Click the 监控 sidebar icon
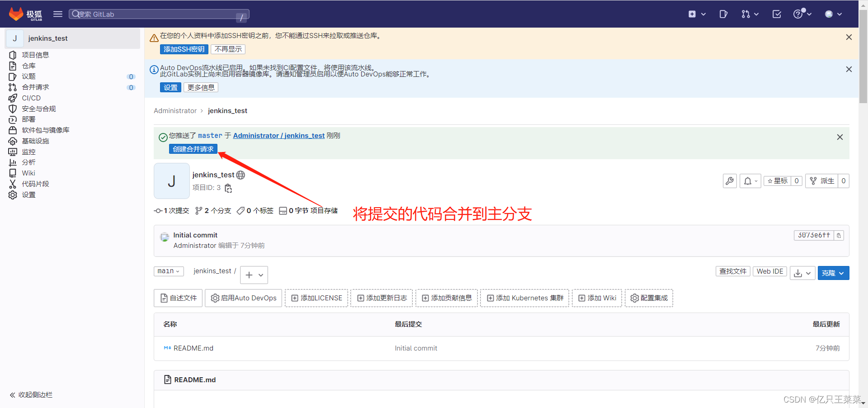Image resolution: width=868 pixels, height=408 pixels. [x=13, y=152]
